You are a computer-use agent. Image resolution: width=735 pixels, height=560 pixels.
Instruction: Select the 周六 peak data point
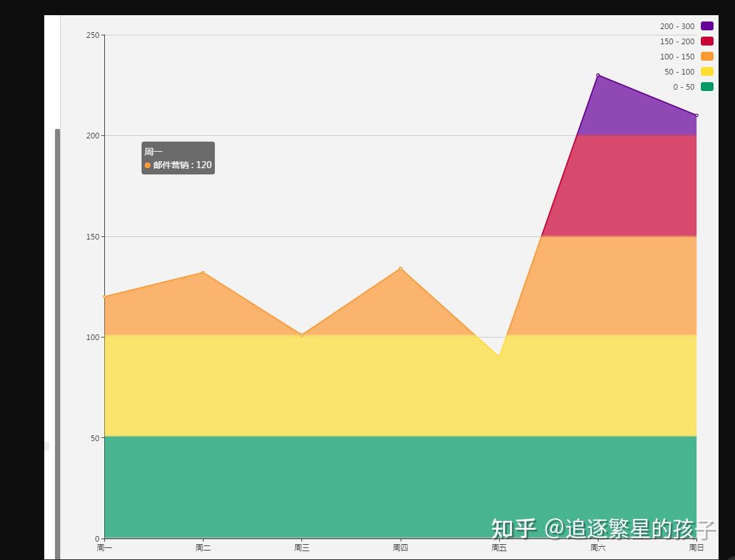pyautogui.click(x=598, y=75)
